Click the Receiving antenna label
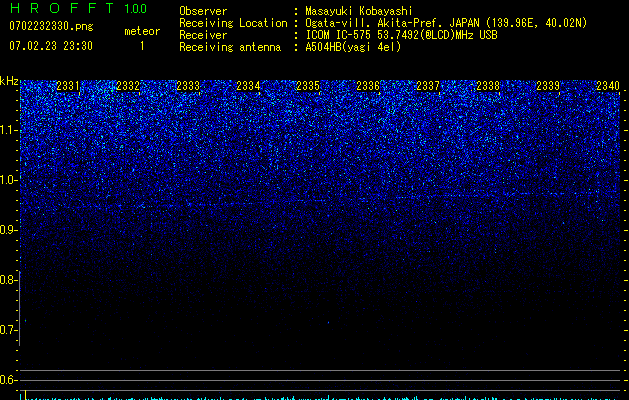 click(230, 47)
